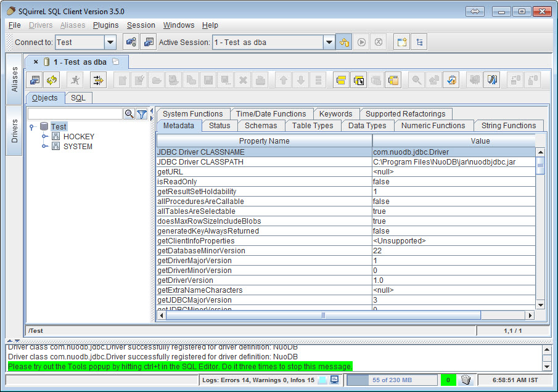Open the Status tab
Viewport: 558px width, 392px height.
pyautogui.click(x=220, y=126)
